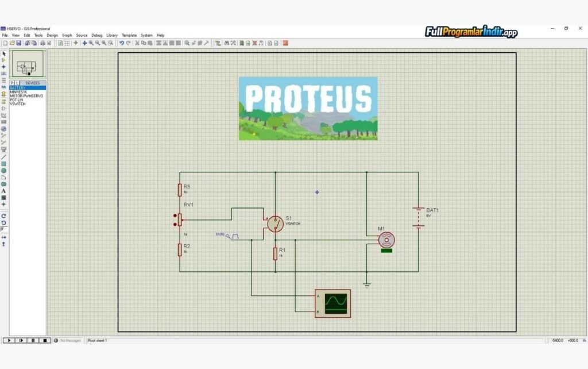Open the Library menu

[112, 35]
